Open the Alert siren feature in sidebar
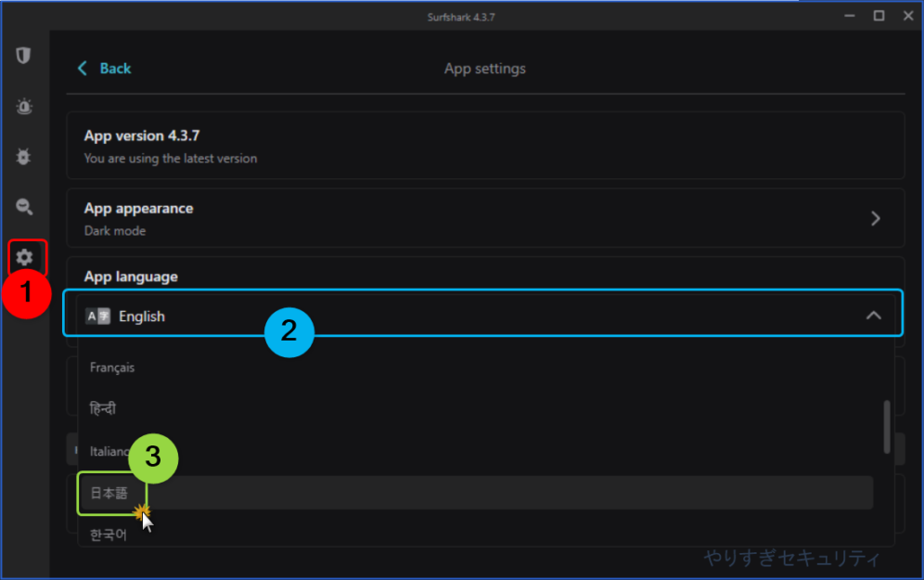This screenshot has width=924, height=580. tap(23, 106)
